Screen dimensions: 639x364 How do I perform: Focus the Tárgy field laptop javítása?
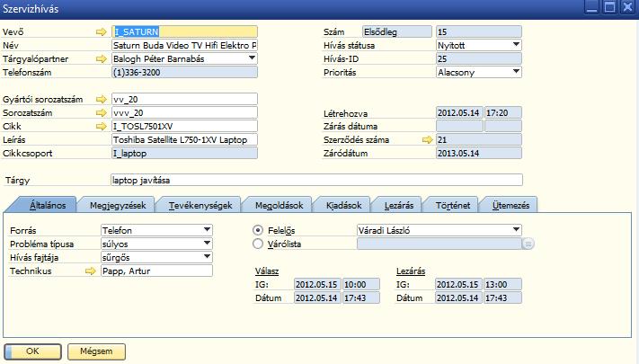[316, 180]
